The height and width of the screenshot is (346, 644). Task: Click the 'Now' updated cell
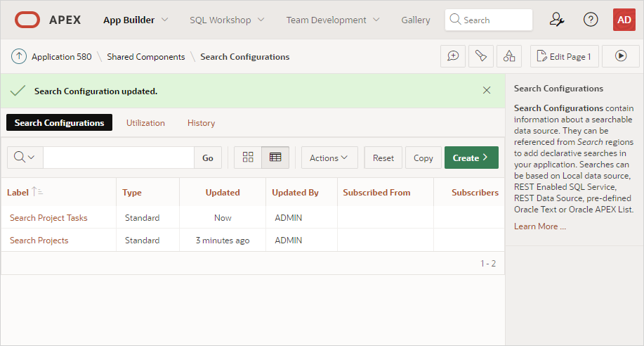[223, 217]
